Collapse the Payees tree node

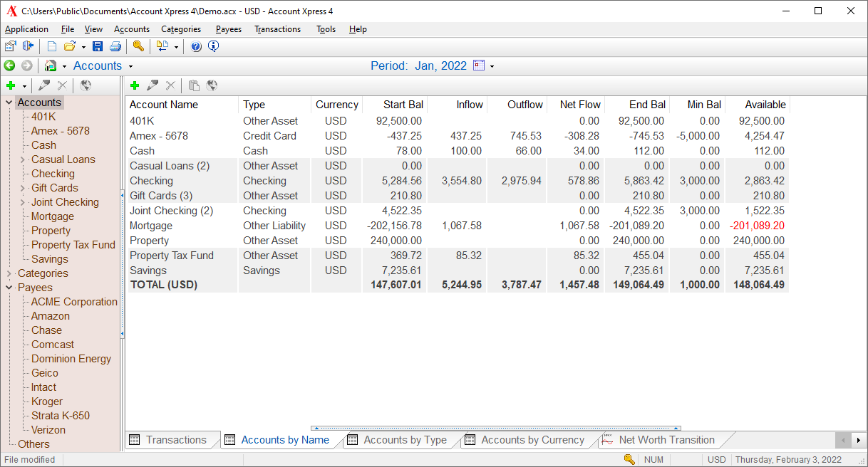(9, 288)
